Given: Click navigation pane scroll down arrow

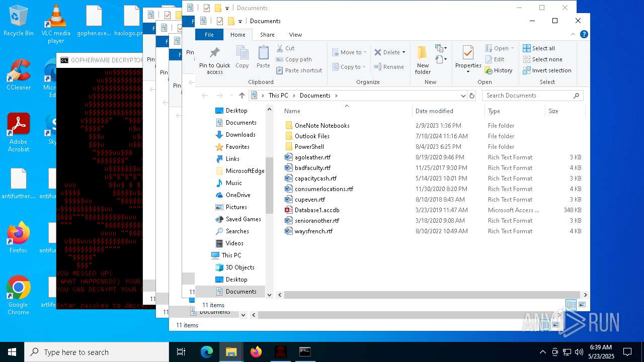Looking at the screenshot, I should (269, 295).
